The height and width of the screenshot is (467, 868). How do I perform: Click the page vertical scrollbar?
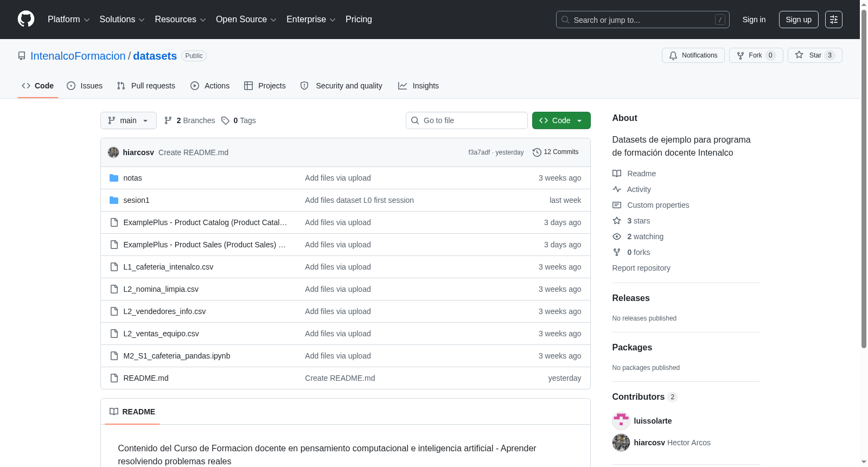tap(864, 179)
